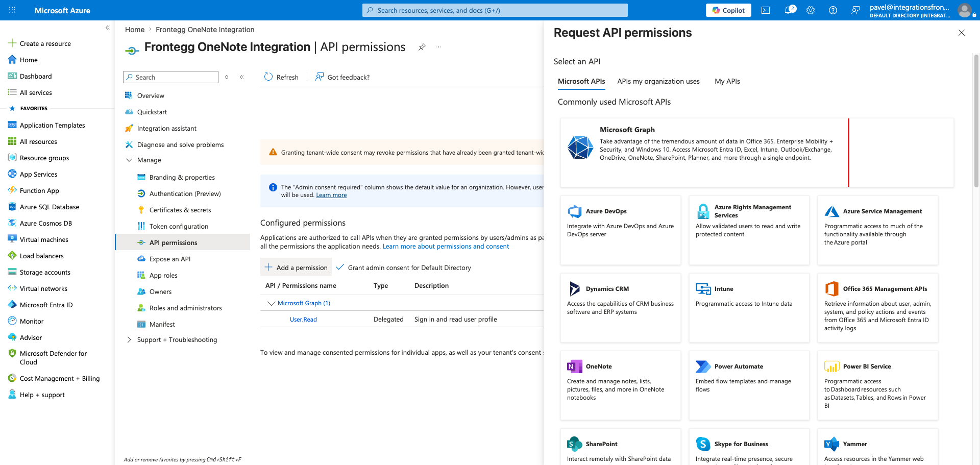Toggle resource menu expand/collapse arrows
Image resolution: width=980 pixels, height=465 pixels.
pyautogui.click(x=227, y=77)
